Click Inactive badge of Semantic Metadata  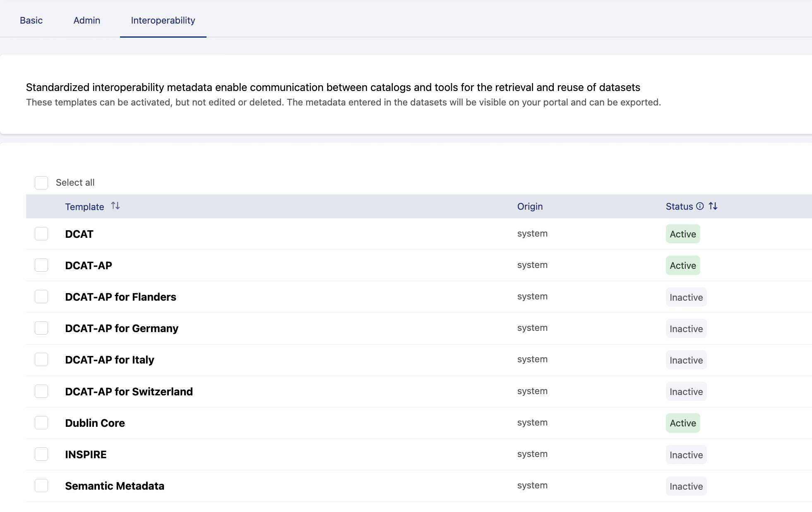click(686, 486)
